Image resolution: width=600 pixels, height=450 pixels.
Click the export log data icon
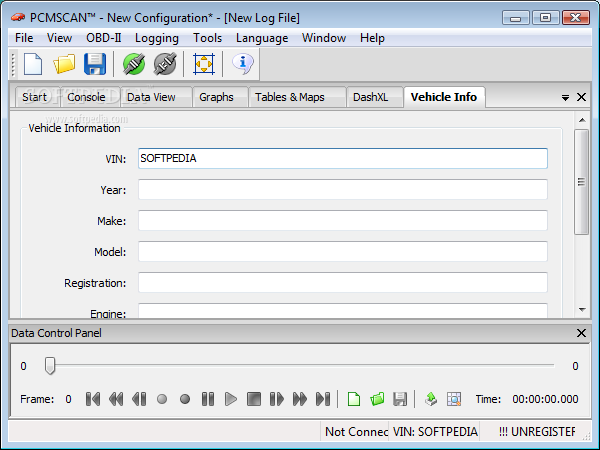431,399
